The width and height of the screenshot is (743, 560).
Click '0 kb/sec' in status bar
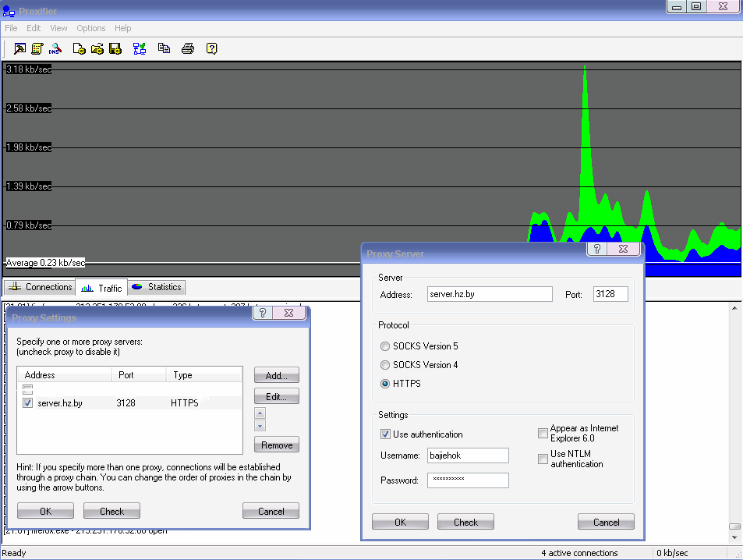(672, 553)
